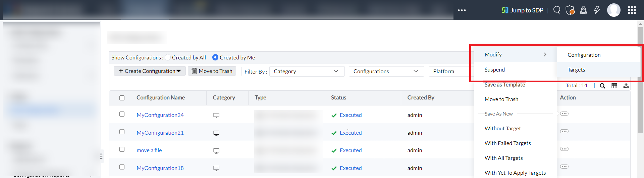
Task: Toggle the select-all header checkbox
Action: pyautogui.click(x=122, y=98)
